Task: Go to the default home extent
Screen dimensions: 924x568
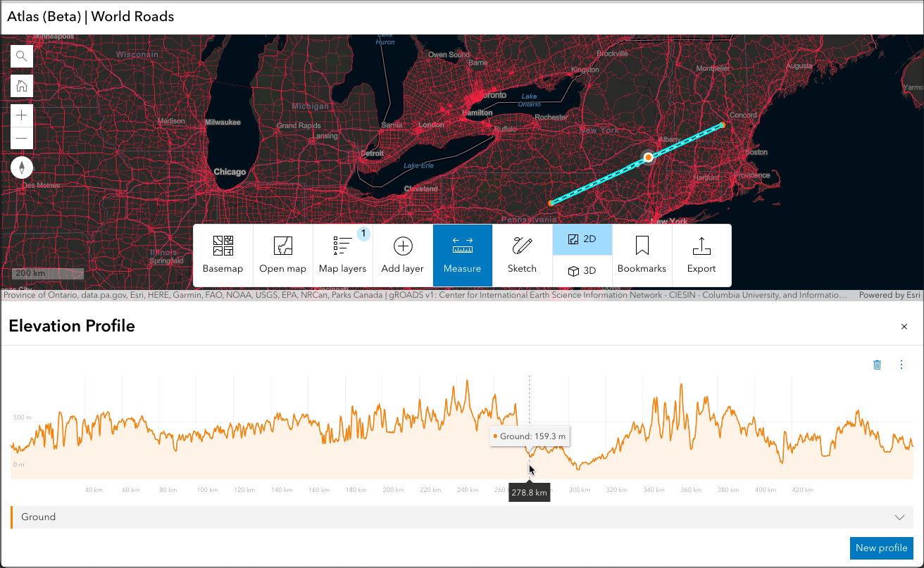Action: (22, 86)
